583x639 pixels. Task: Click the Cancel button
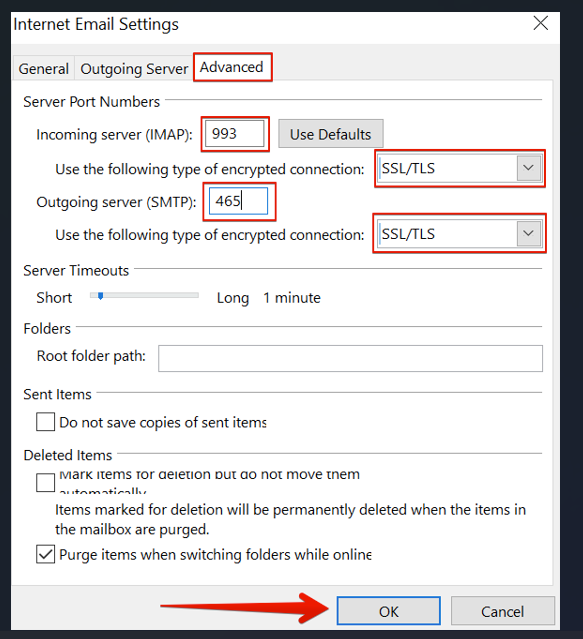(503, 611)
